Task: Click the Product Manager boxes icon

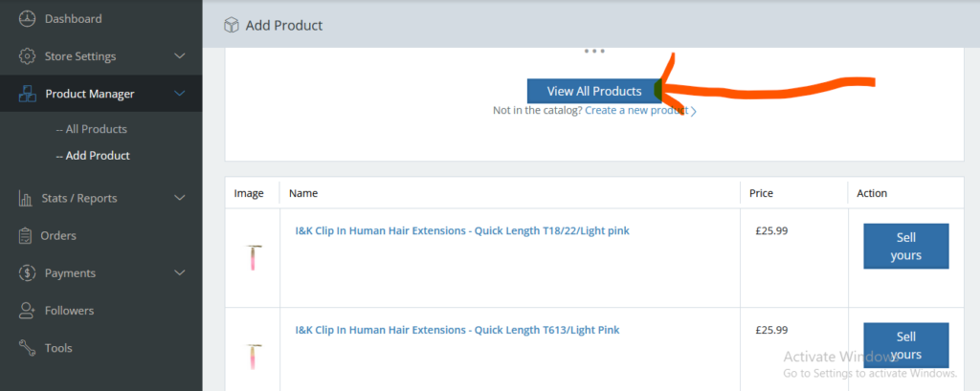Action: tap(27, 94)
